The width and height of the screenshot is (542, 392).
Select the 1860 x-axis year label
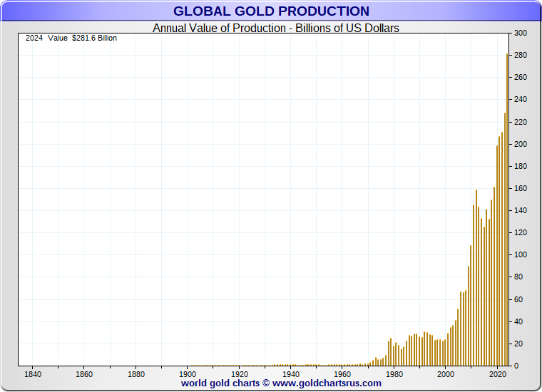(84, 374)
